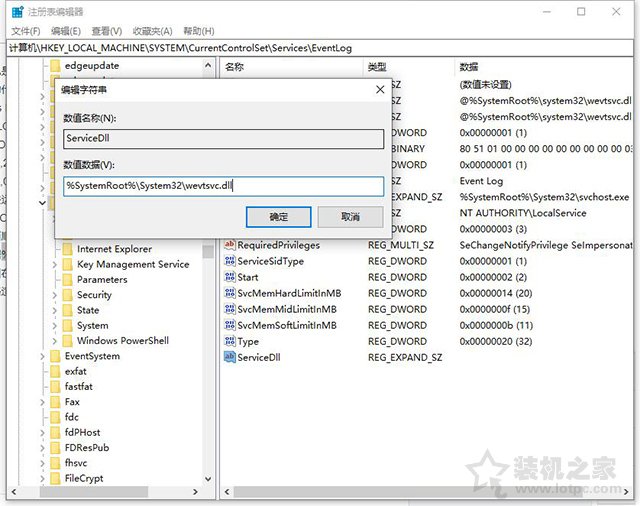Select the Fax folder icon
640x506 pixels.
pyautogui.click(x=56, y=402)
